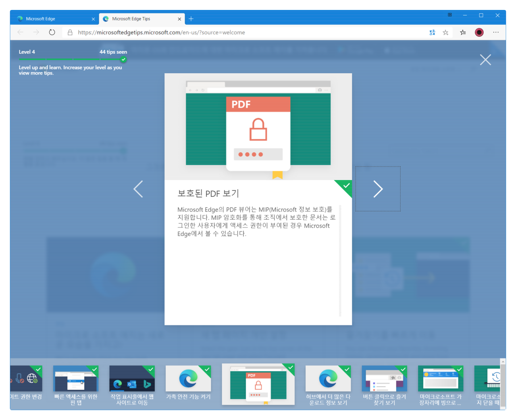Screen dimensions: 516x420
Task: View site info via the lock icon
Action: [70, 32]
